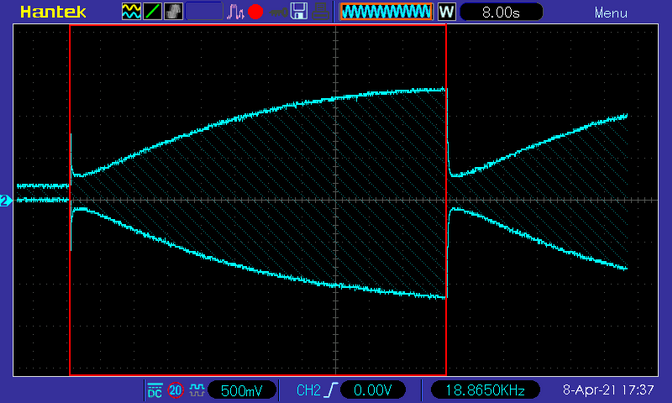Select the green diagonal line vector icon
Image resolution: width=672 pixels, height=403 pixels.
(152, 11)
